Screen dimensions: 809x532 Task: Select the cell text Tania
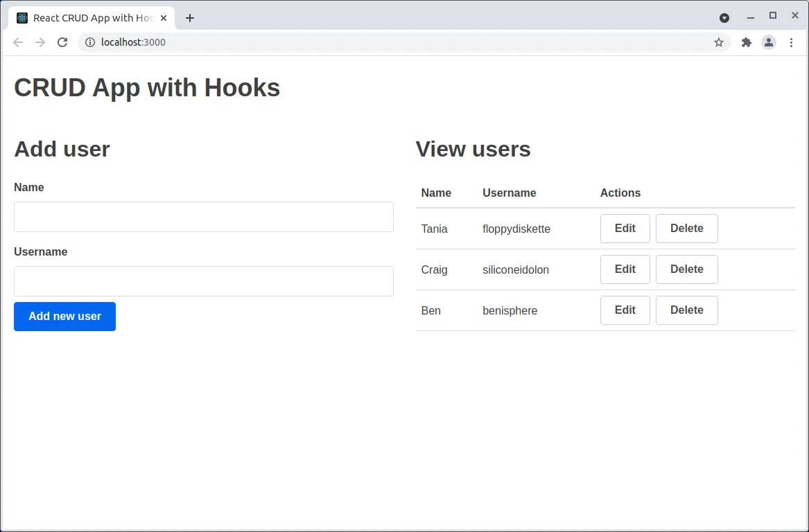[435, 229]
